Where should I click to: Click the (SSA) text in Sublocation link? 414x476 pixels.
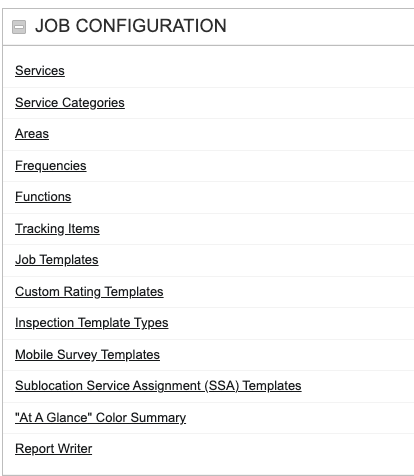[x=222, y=386]
